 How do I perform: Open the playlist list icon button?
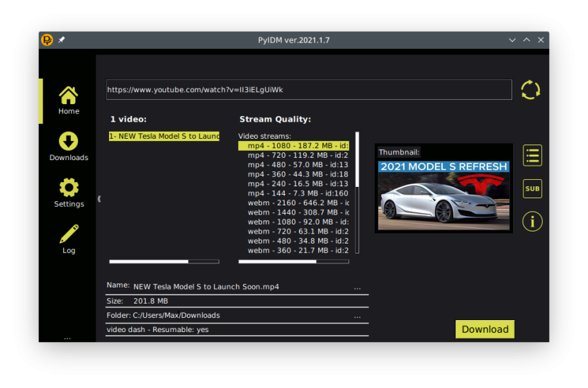coord(532,155)
